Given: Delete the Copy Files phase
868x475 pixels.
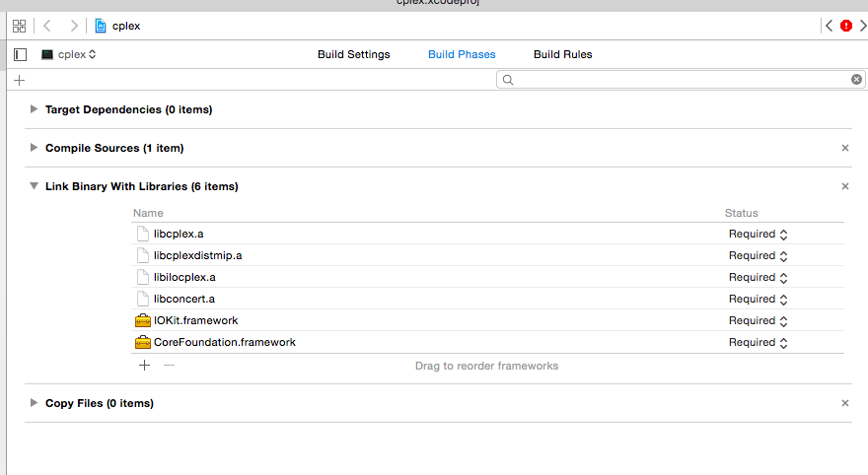Looking at the screenshot, I should 844,403.
